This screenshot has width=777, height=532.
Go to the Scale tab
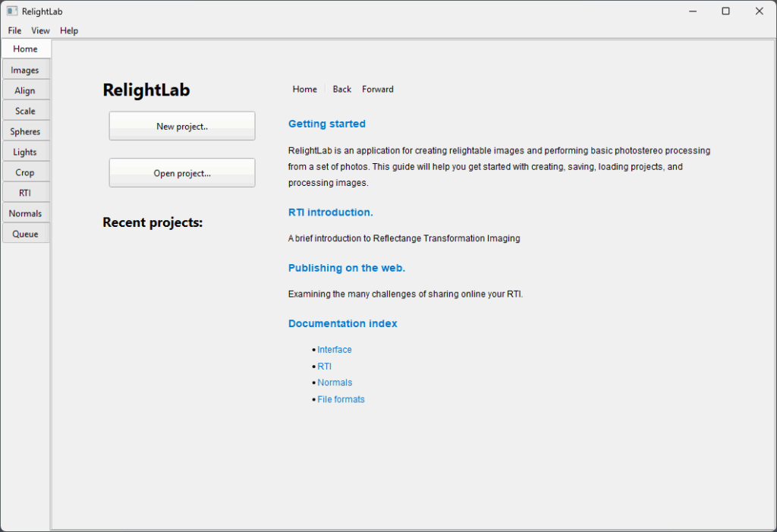click(25, 111)
